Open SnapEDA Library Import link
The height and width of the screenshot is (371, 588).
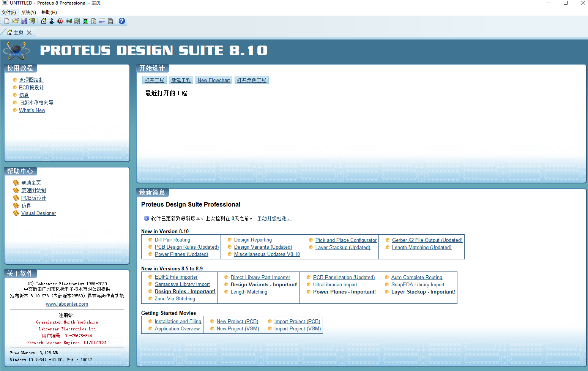pos(418,284)
